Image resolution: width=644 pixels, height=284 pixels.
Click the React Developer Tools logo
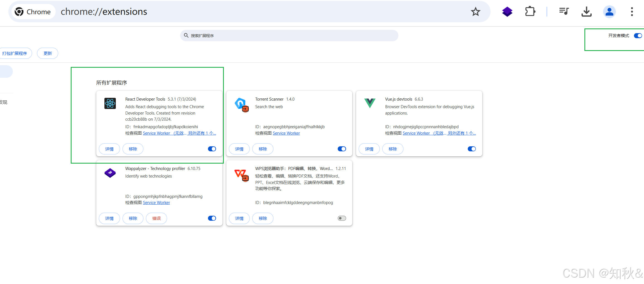tap(110, 103)
